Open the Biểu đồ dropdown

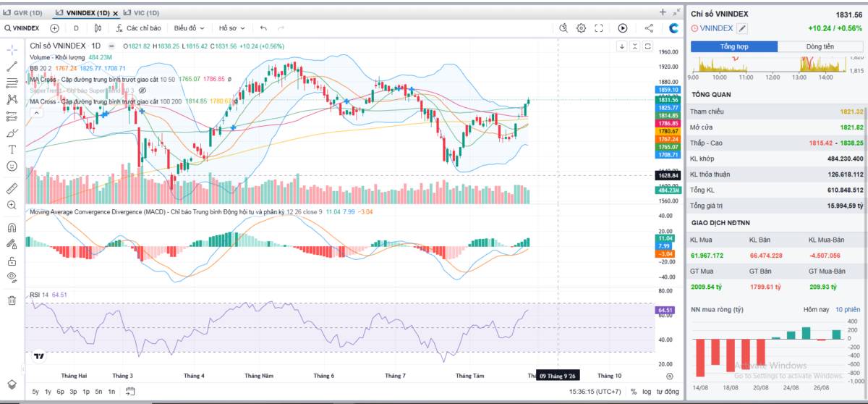click(x=189, y=28)
